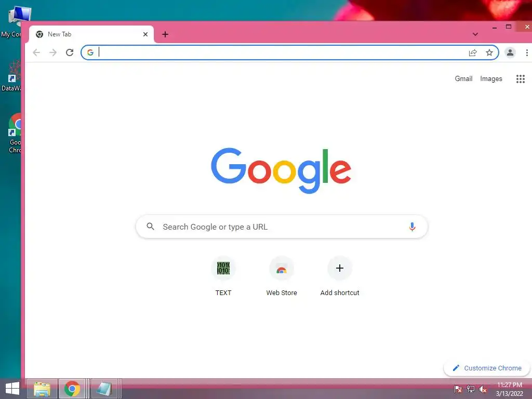Viewport: 532px width, 399px height.
Task: Click the browser forward arrow
Action: (x=53, y=52)
